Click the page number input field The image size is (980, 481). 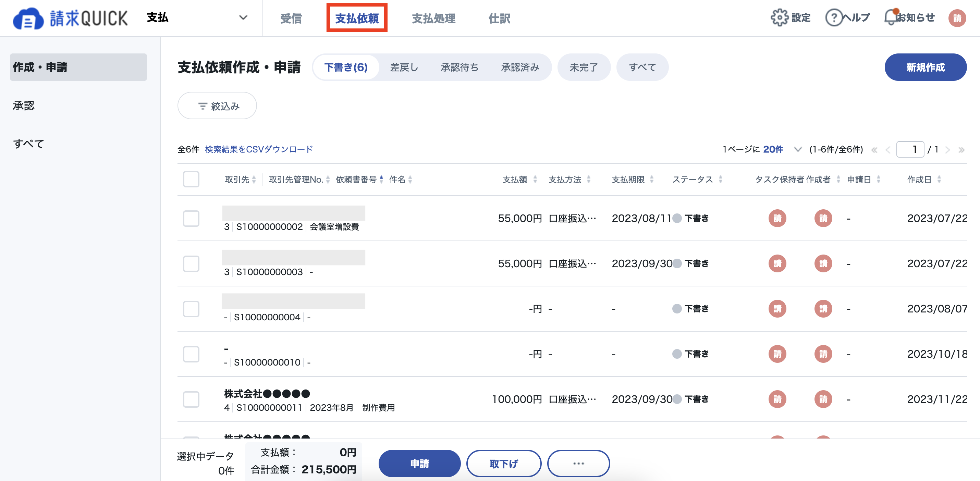[x=910, y=149]
